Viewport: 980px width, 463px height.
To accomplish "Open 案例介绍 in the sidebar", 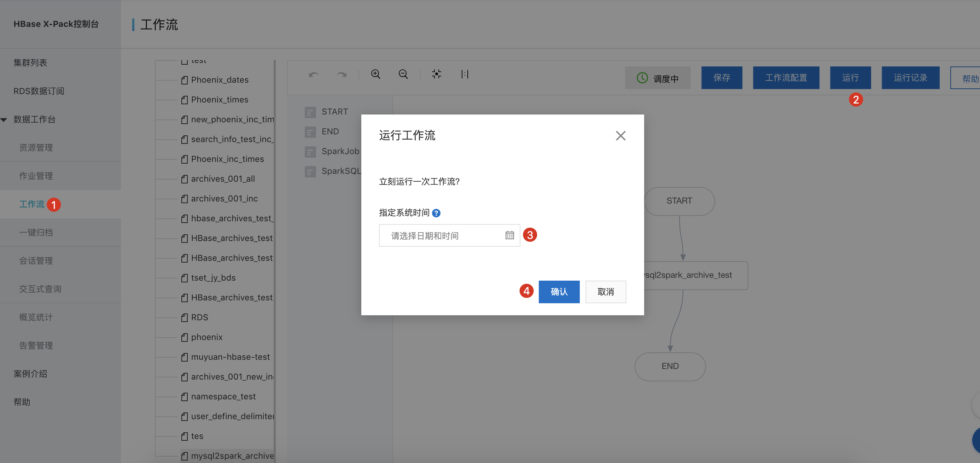I will click(30, 374).
